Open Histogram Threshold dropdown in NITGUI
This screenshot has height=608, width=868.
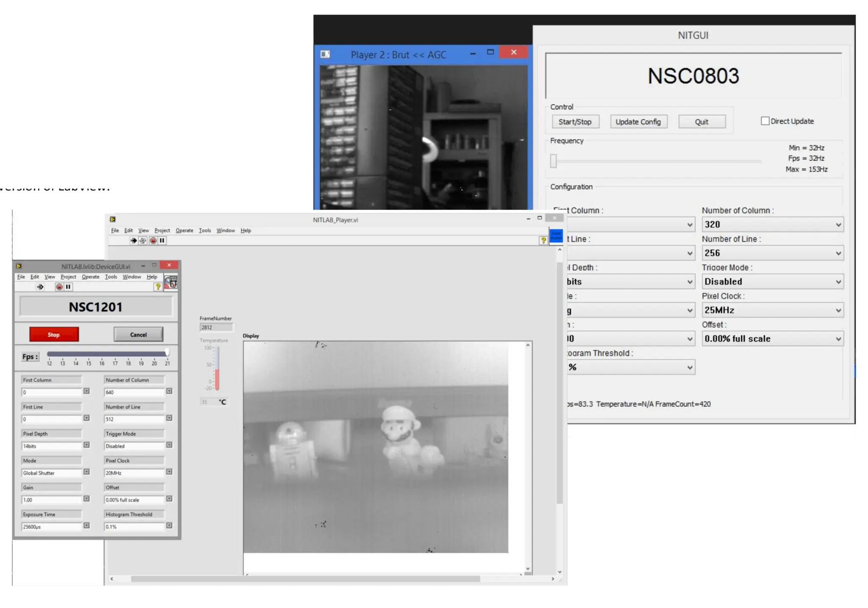tap(631, 367)
